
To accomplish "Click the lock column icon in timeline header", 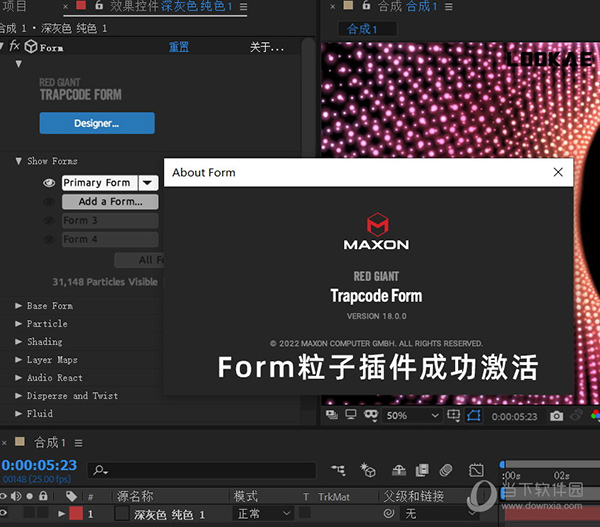I will 43,496.
